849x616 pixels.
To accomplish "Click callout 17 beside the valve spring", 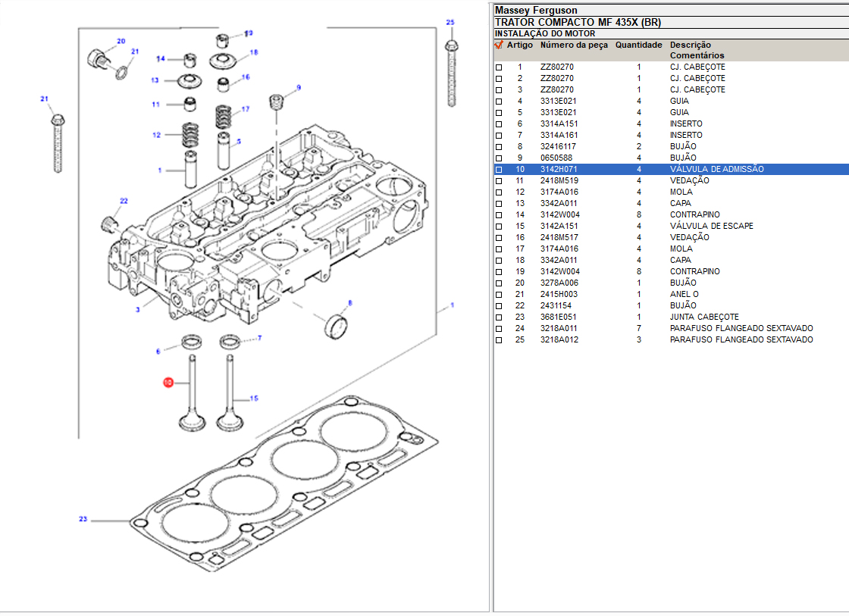I will coord(245,109).
